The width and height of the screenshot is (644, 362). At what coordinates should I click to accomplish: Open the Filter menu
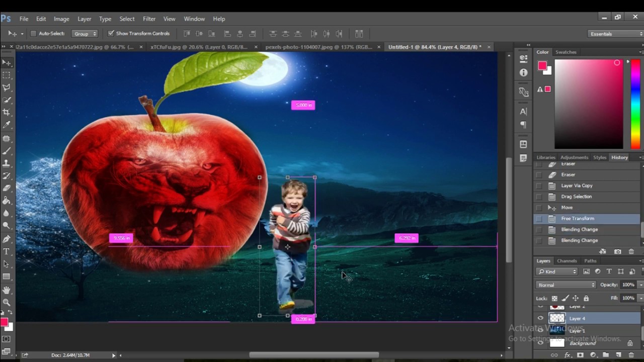[x=149, y=19]
